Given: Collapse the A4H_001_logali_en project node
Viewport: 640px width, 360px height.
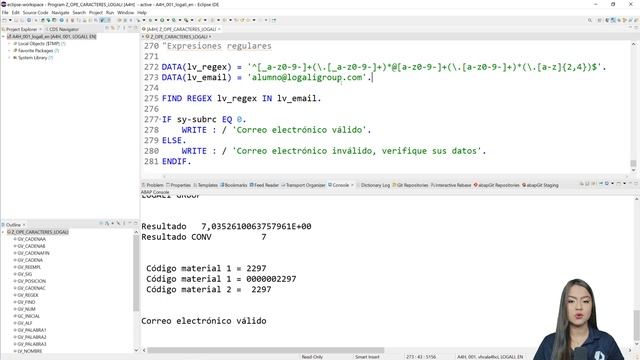Looking at the screenshot, I should coord(3,37).
